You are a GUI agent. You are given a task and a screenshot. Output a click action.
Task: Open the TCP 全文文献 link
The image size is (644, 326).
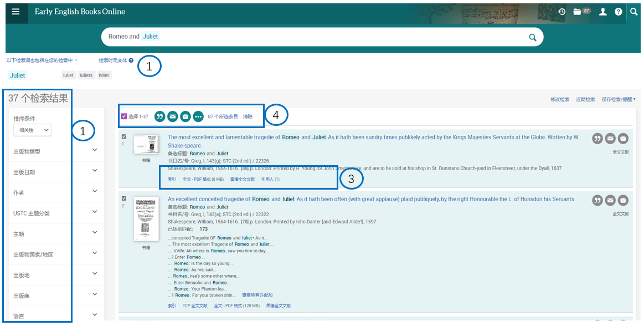195,306
